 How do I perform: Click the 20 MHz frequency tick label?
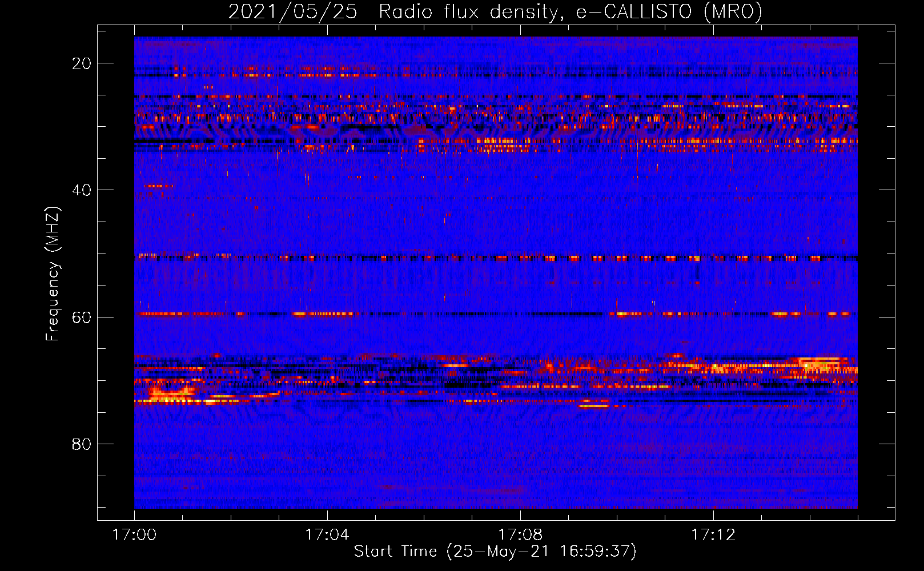[82, 63]
